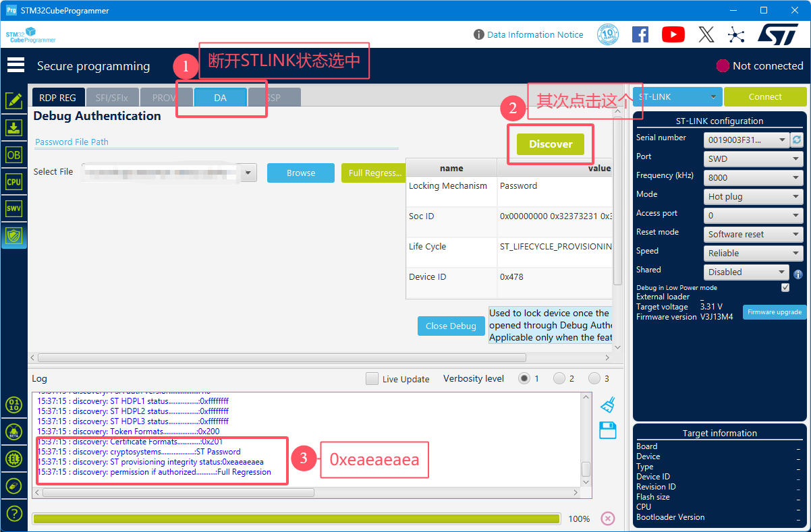Click the Discover button
This screenshot has height=532, width=811.
pyautogui.click(x=551, y=144)
